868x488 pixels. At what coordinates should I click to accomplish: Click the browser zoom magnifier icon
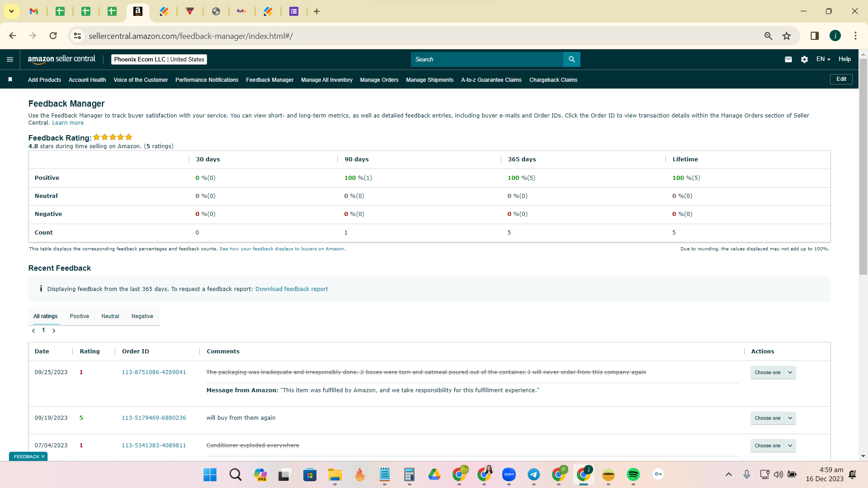[768, 36]
